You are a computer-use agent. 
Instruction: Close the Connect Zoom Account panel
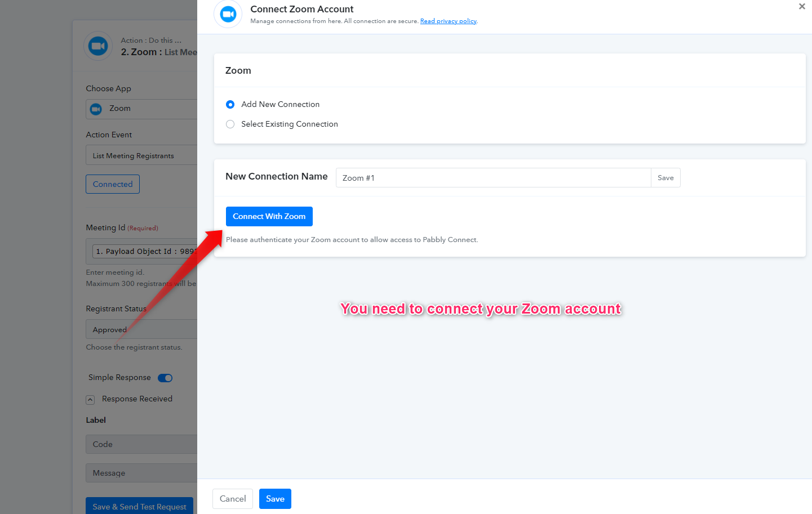(802, 7)
